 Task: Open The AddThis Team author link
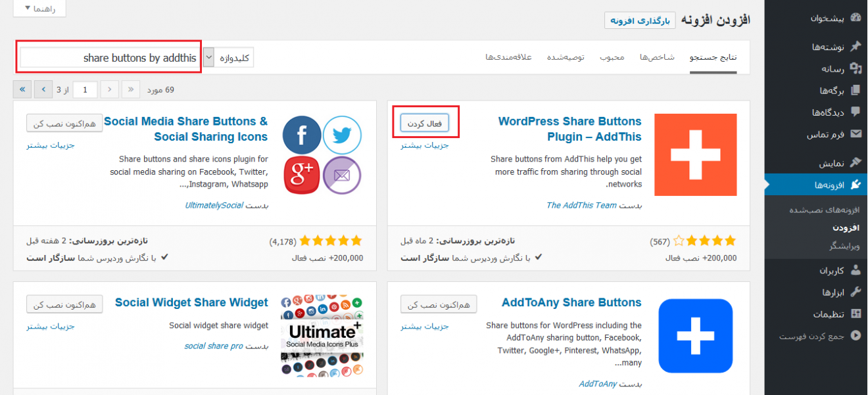coord(582,205)
